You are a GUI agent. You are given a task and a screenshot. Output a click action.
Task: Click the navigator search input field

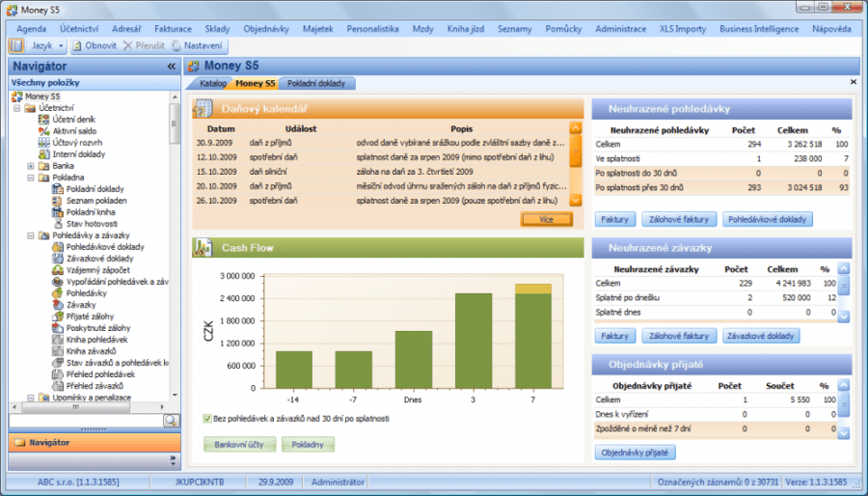(85, 421)
